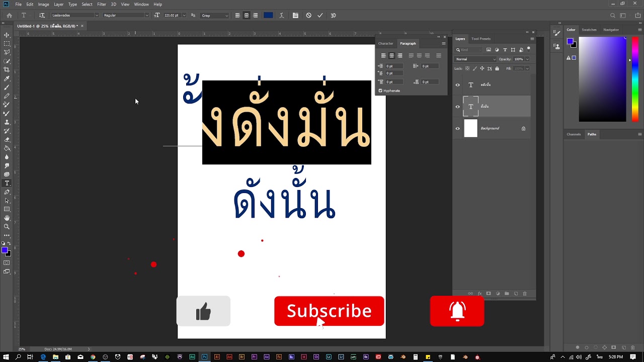Image resolution: width=644 pixels, height=362 pixels.
Task: Select the Zoom tool
Action: pyautogui.click(x=7, y=227)
